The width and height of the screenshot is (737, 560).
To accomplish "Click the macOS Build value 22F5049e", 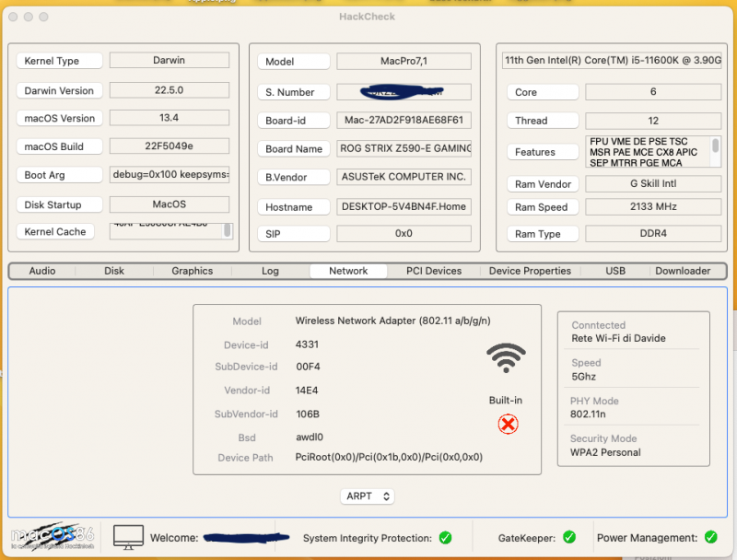I will click(x=170, y=146).
